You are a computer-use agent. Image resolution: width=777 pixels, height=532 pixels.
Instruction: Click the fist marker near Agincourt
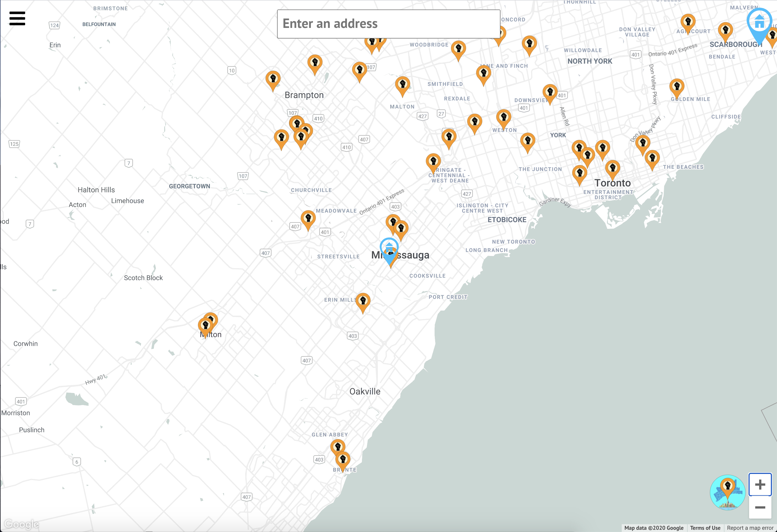coord(688,22)
